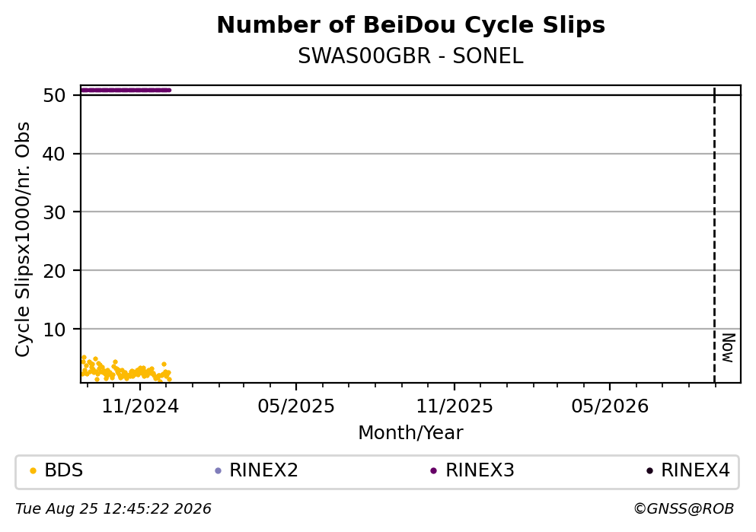Click the yellow BDS data point cluster
The width and height of the screenshot is (756, 532).
pos(126,370)
